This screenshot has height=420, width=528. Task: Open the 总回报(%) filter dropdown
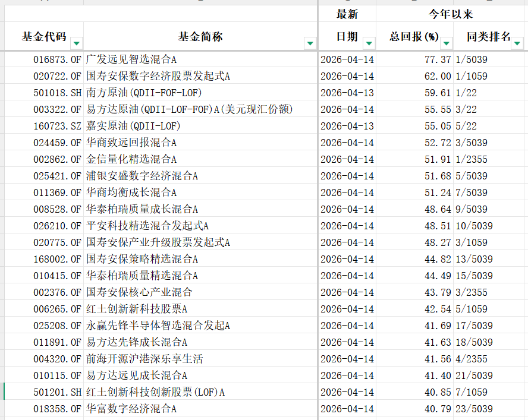point(446,43)
